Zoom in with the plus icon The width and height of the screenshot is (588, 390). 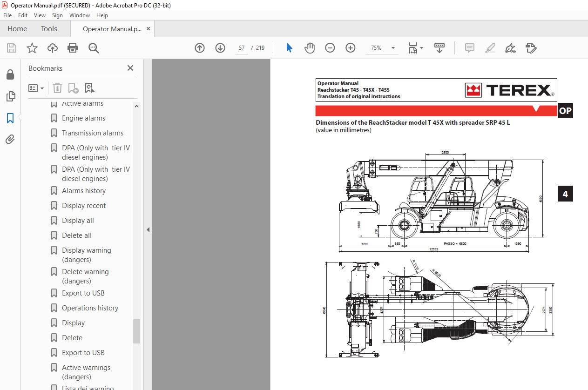point(351,48)
